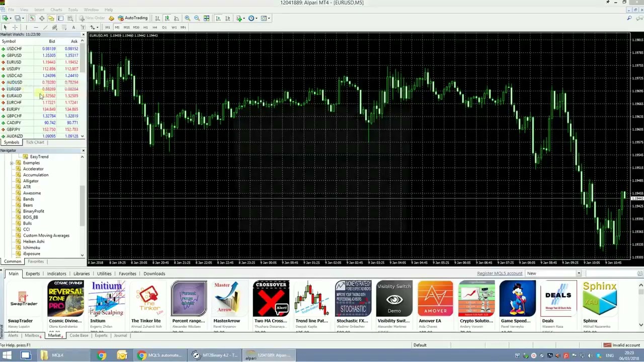
Task: Open the New category dropdown in Market
Action: (553, 274)
